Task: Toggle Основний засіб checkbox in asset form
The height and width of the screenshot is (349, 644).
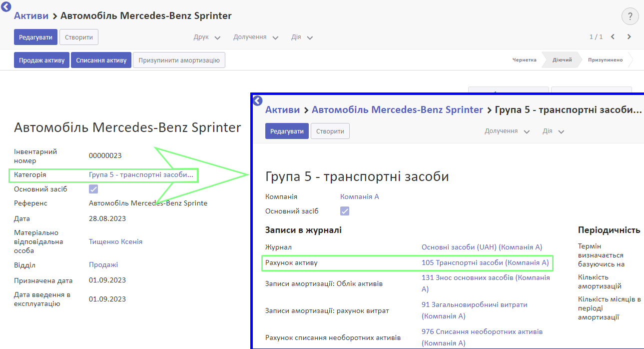Action: (x=93, y=189)
